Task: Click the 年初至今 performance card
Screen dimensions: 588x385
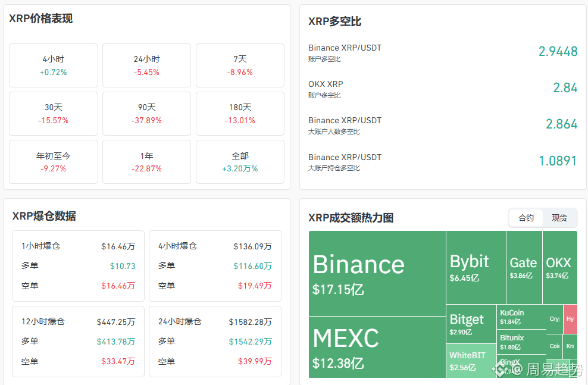Action: 53,162
